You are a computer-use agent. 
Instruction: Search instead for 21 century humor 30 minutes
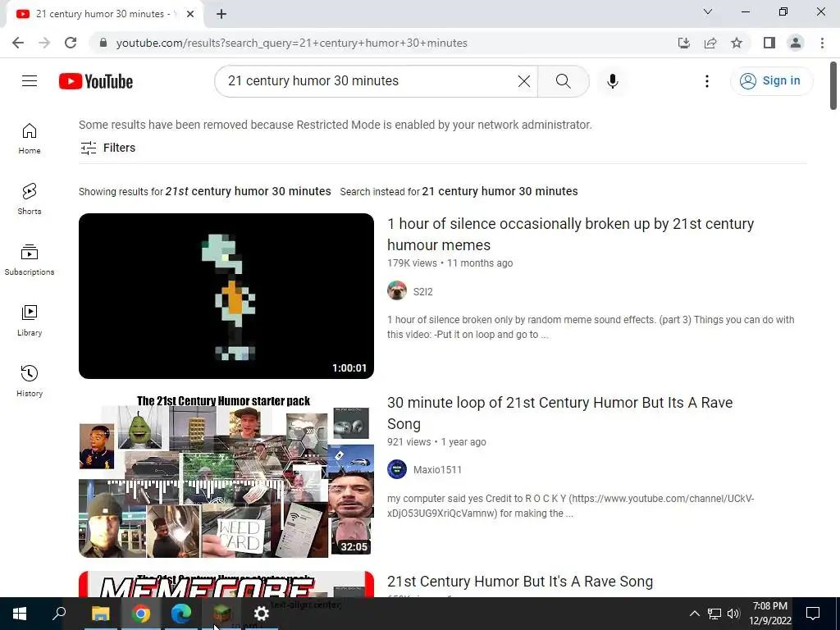[x=500, y=191]
